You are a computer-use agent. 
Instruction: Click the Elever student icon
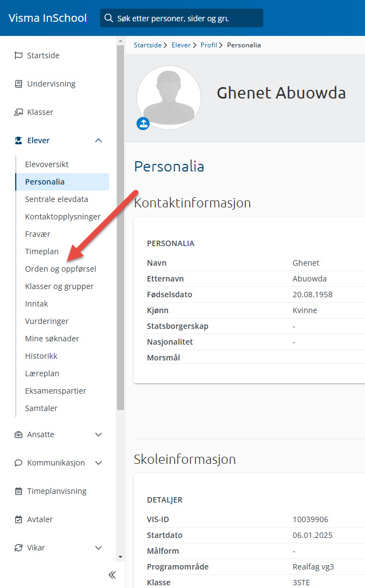18,140
